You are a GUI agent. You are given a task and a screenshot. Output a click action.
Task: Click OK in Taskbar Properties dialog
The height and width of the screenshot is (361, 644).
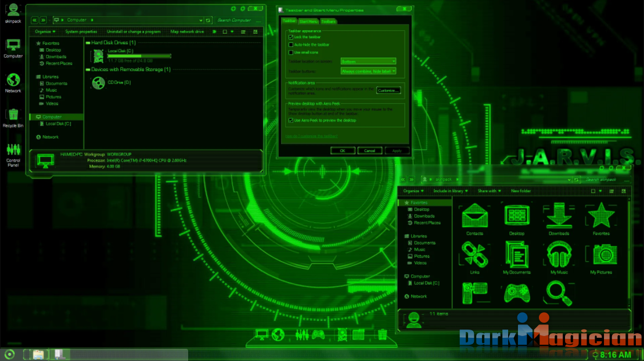343,151
